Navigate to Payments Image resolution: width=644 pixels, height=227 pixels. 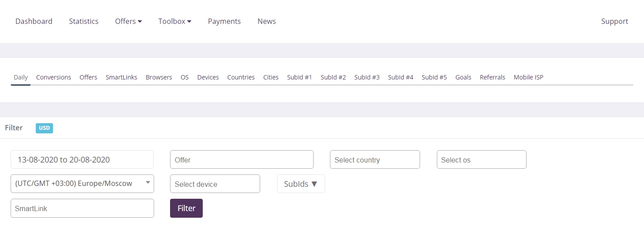coord(224,21)
